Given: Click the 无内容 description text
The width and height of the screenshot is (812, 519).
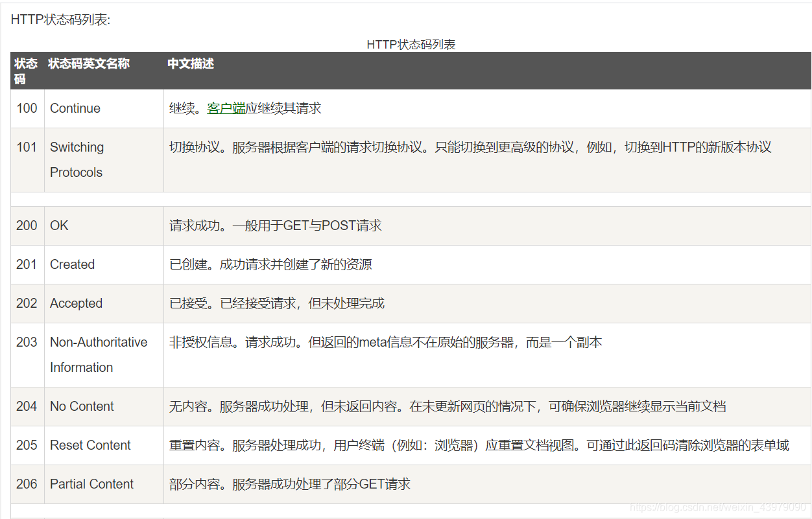Looking at the screenshot, I should tap(448, 406).
